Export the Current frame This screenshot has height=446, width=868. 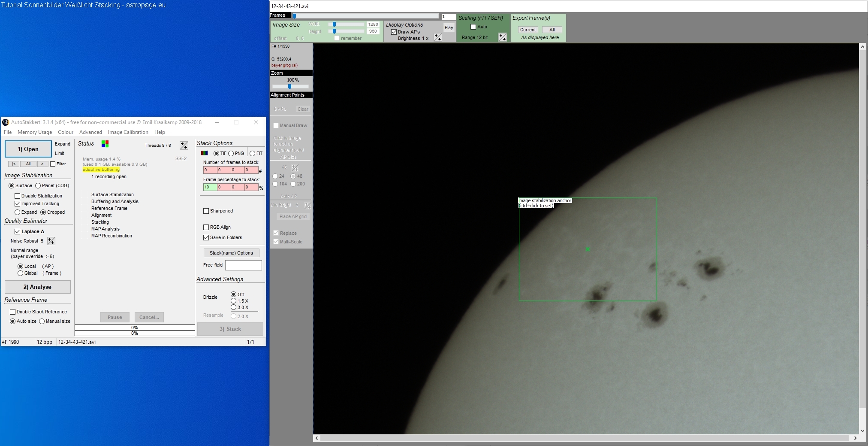pos(528,30)
